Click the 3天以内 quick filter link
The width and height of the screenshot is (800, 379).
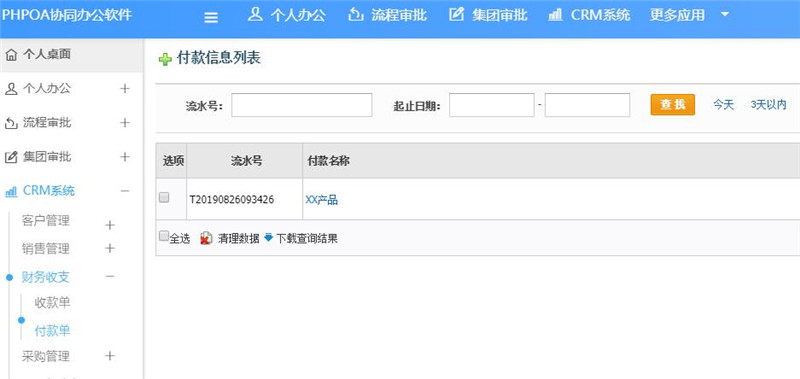click(768, 105)
